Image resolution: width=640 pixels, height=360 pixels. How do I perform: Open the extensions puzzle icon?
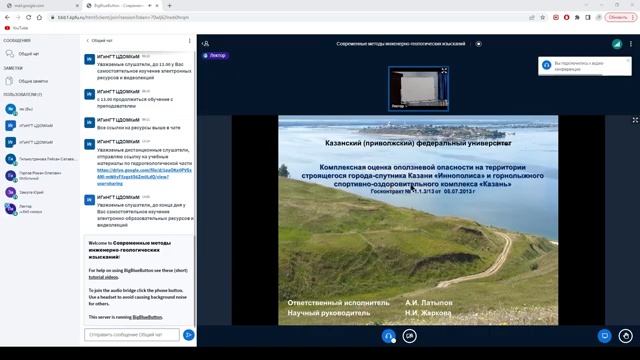click(577, 17)
